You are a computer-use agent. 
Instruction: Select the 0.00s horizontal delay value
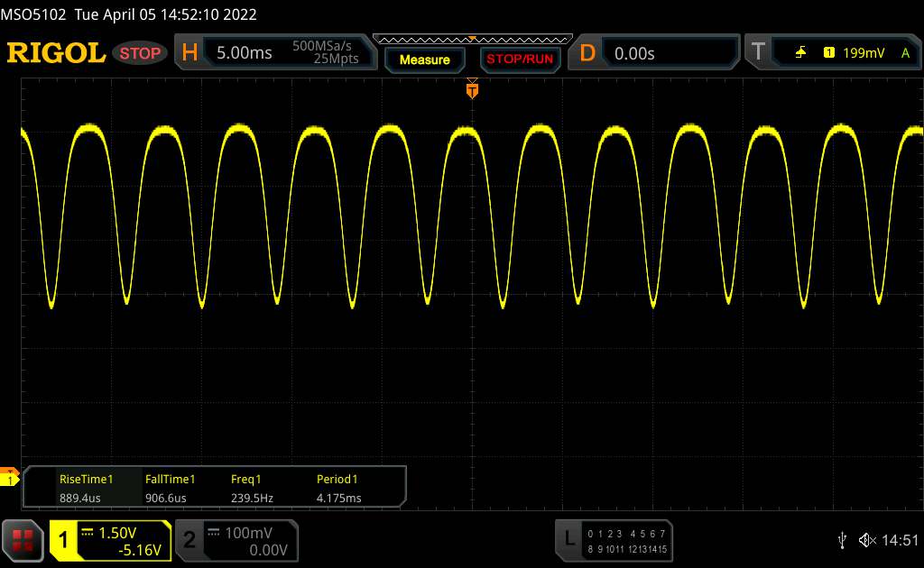[634, 53]
